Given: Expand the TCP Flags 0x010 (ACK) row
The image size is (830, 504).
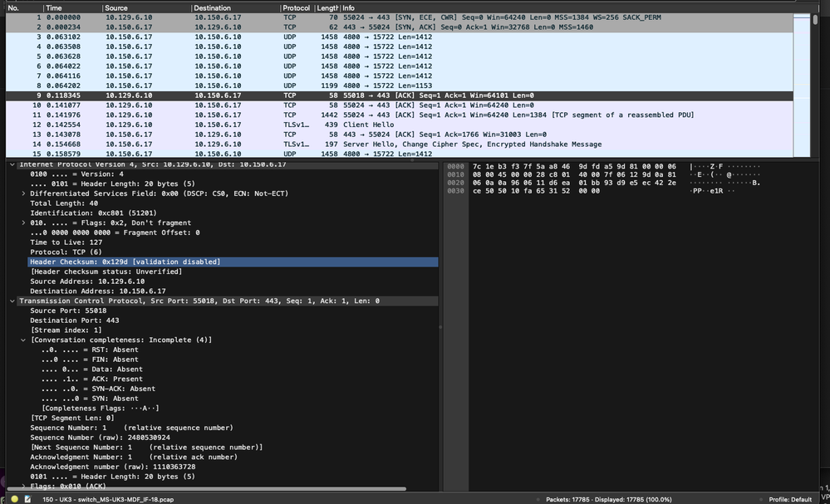Looking at the screenshot, I should (23, 486).
